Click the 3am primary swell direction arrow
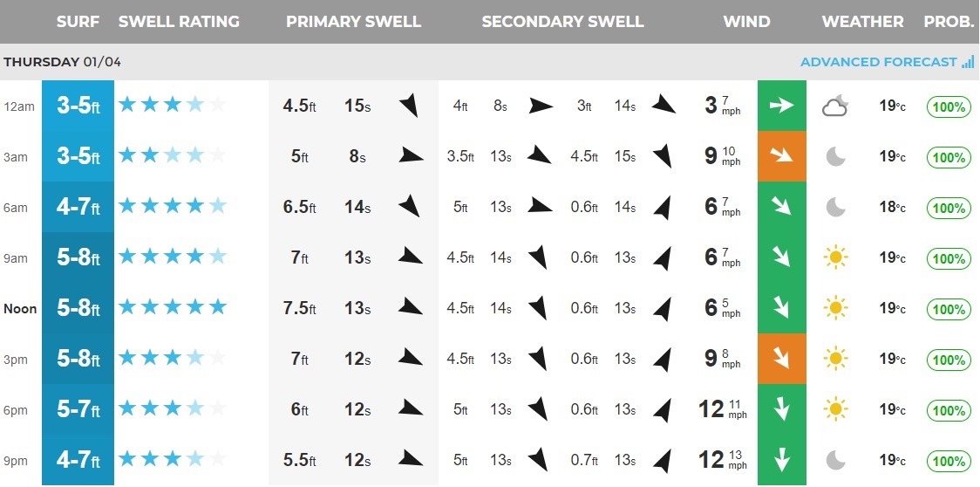The height and width of the screenshot is (487, 980). click(x=411, y=157)
